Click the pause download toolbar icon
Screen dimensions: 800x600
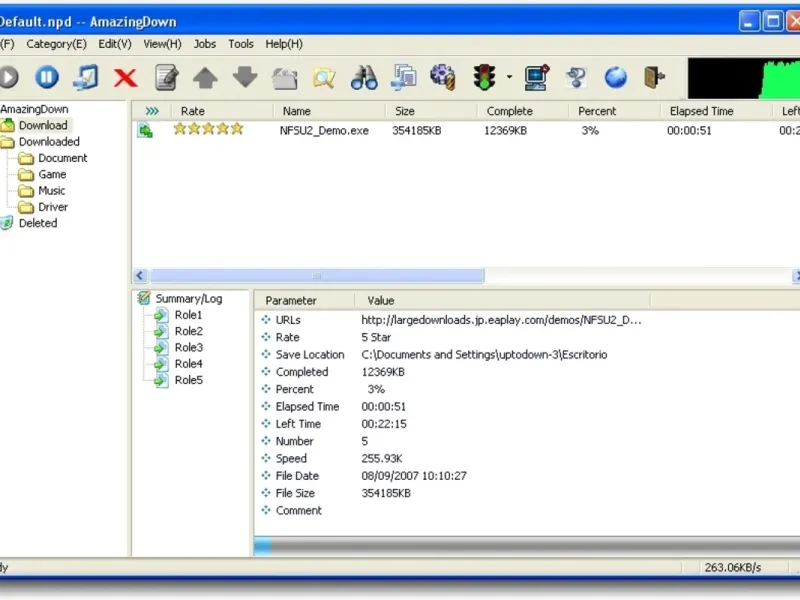click(x=47, y=78)
